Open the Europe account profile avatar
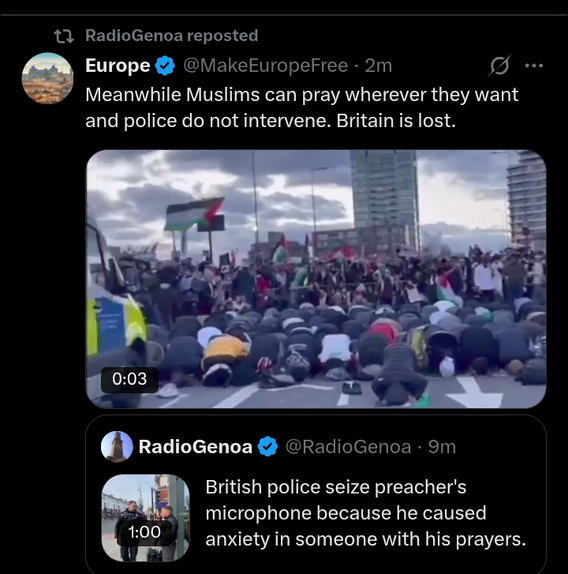 (48, 78)
